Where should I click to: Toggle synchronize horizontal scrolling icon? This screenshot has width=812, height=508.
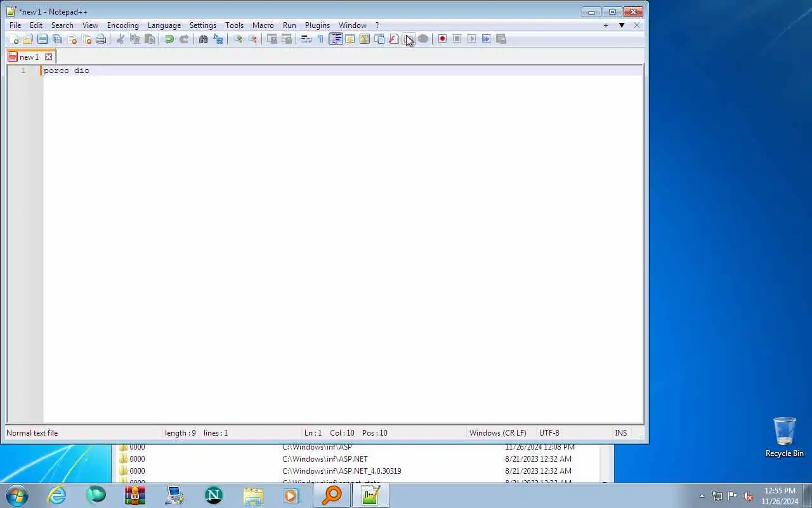point(287,39)
